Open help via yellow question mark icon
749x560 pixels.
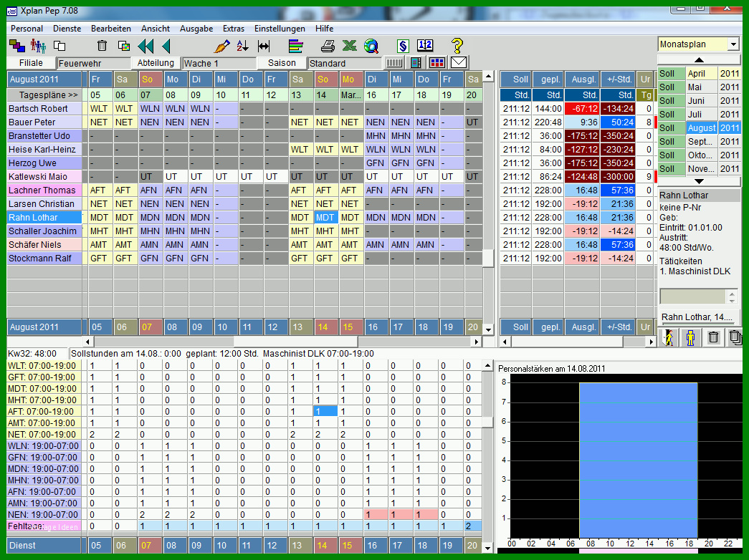[x=457, y=46]
